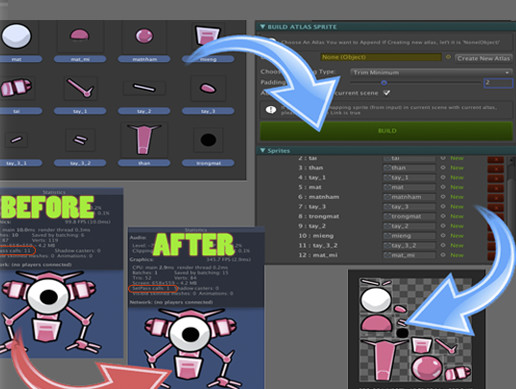Toggle the current scene checkbox
516x389 pixels.
(x=387, y=93)
